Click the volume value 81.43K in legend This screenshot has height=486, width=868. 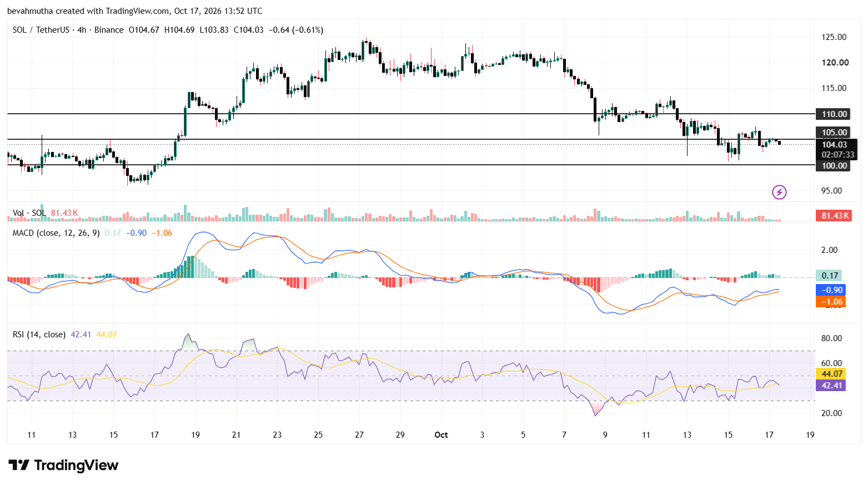(64, 213)
